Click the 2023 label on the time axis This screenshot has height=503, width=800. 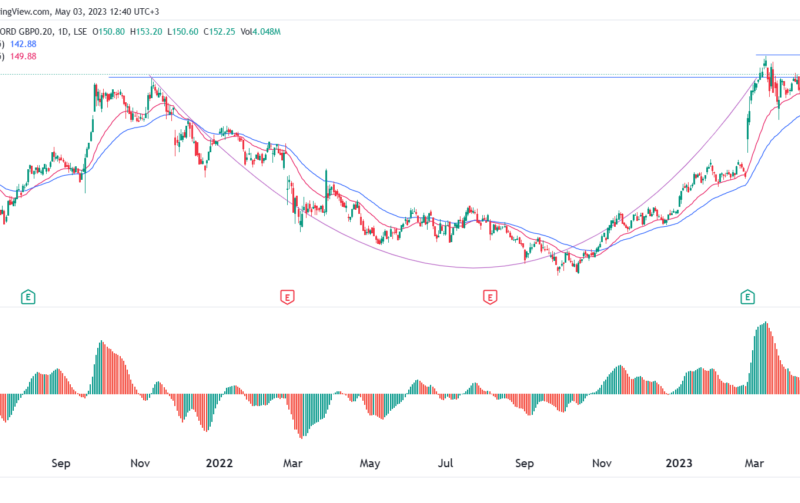(679, 463)
